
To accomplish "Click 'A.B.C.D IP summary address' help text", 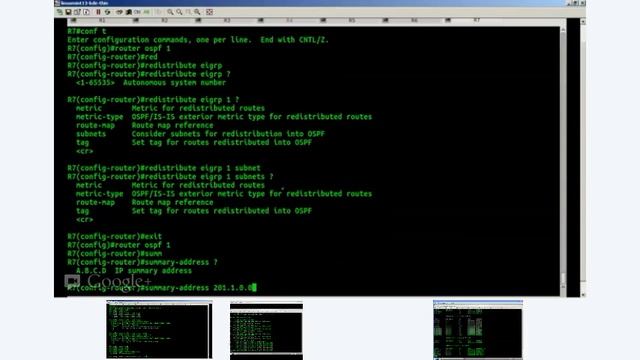I will tap(134, 271).
